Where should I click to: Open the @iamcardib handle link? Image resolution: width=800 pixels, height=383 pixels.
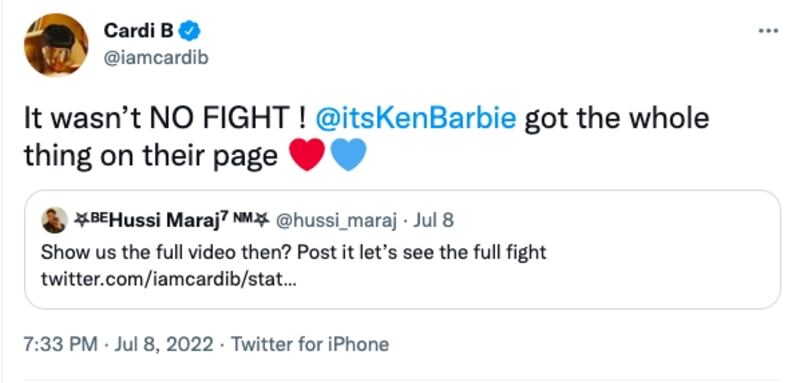156,58
